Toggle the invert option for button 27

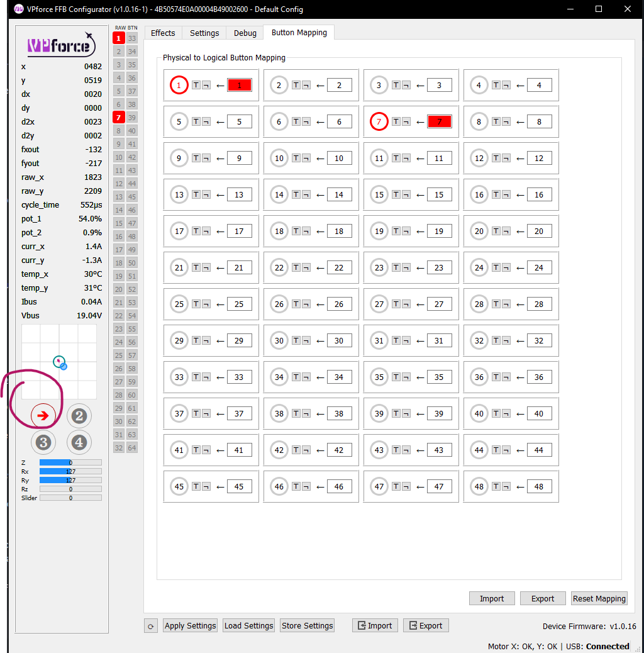pos(406,304)
